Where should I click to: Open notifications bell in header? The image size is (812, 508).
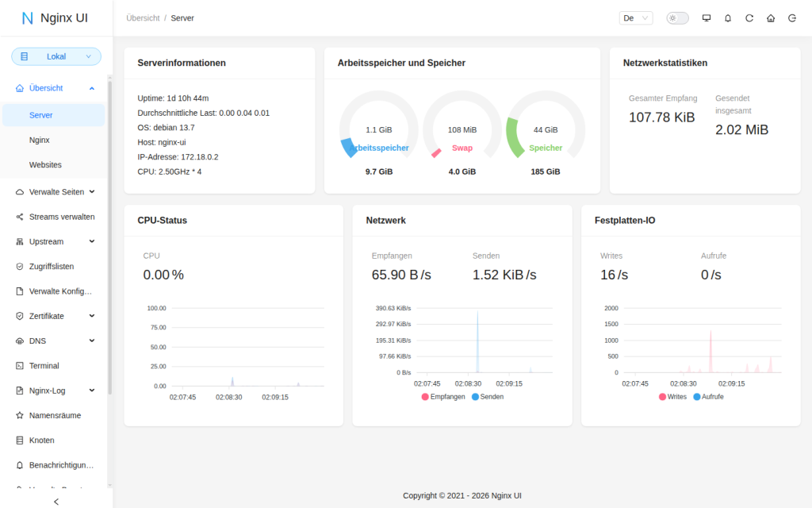[x=728, y=18]
